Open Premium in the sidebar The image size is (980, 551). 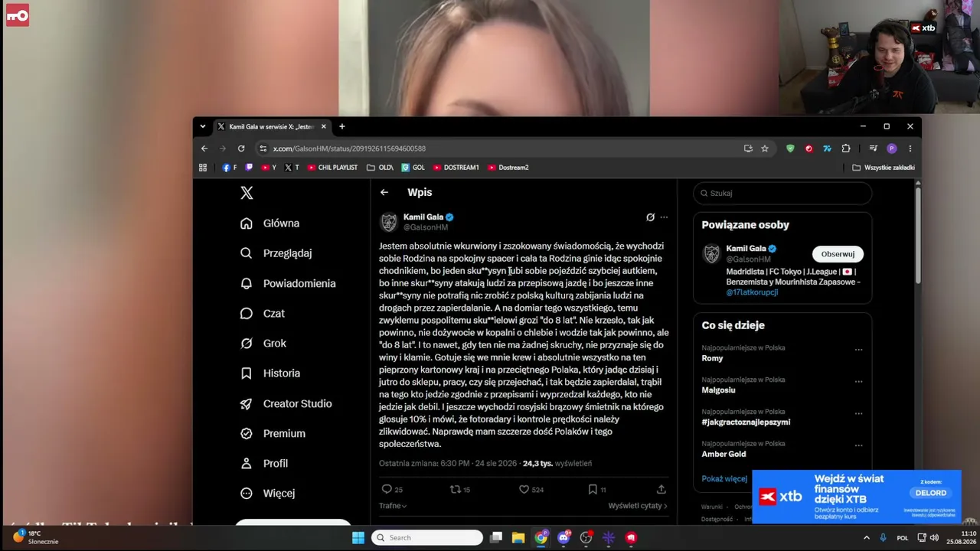(273, 433)
